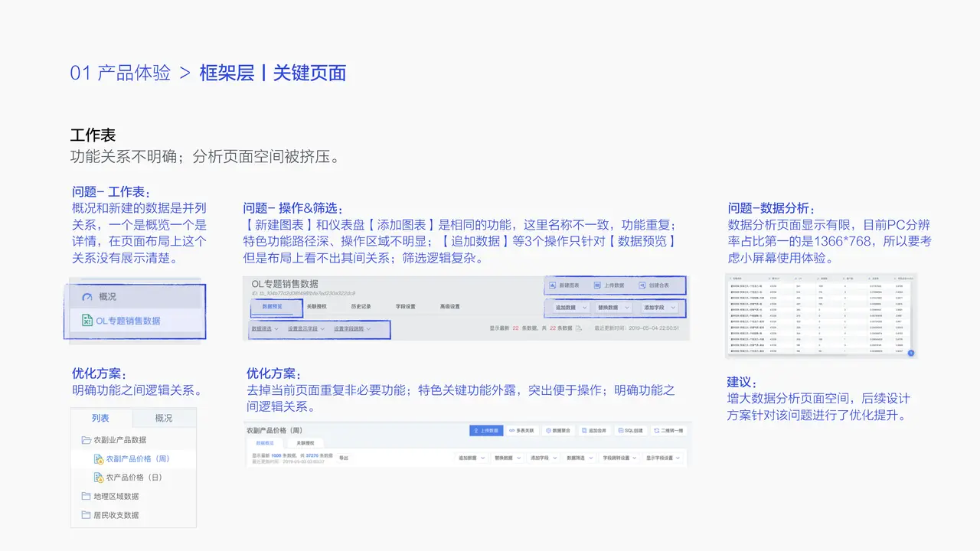Open 替换数据 dropdown in 农副产品价格 panel
Image resolution: width=980 pixels, height=551 pixels.
508,458
